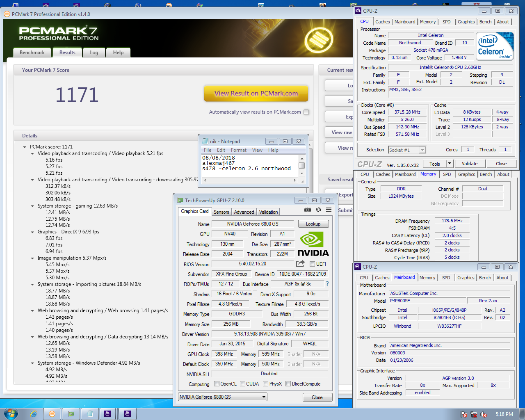This screenshot has width=525, height=420.
Task: Collapse the Graphics DirectX 9 node
Action: coord(32,232)
